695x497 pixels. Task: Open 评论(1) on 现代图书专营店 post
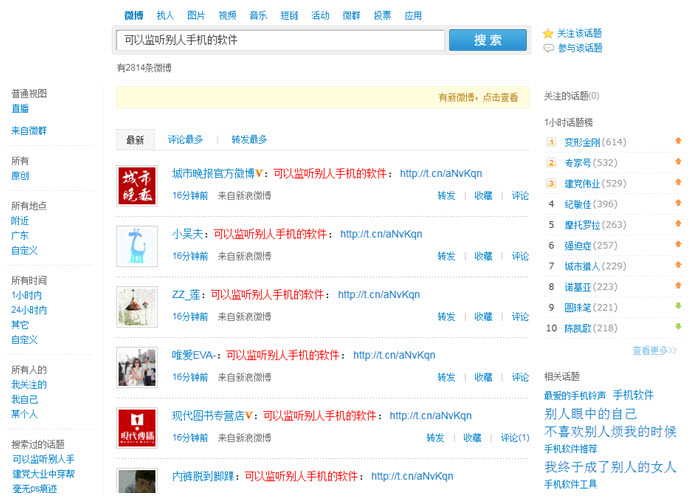click(515, 438)
